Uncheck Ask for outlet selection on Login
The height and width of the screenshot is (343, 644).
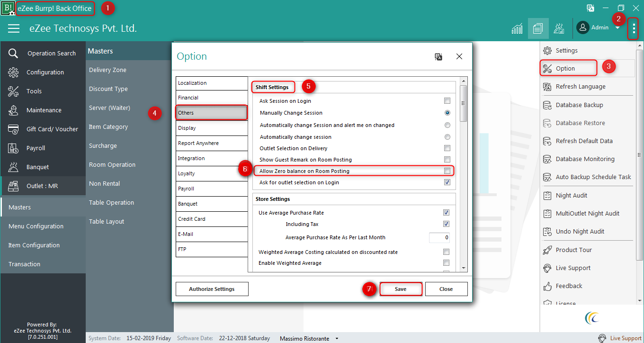coord(447,182)
